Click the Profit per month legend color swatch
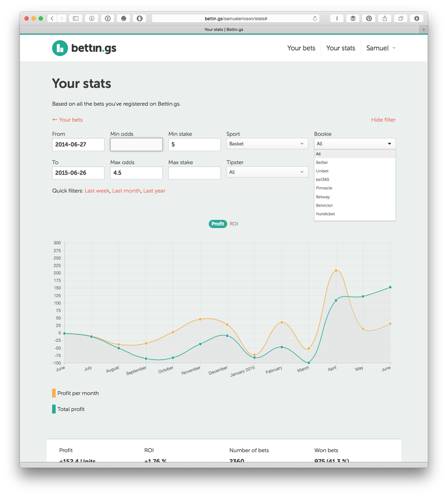This screenshot has height=496, width=448. pyautogui.click(x=53, y=393)
